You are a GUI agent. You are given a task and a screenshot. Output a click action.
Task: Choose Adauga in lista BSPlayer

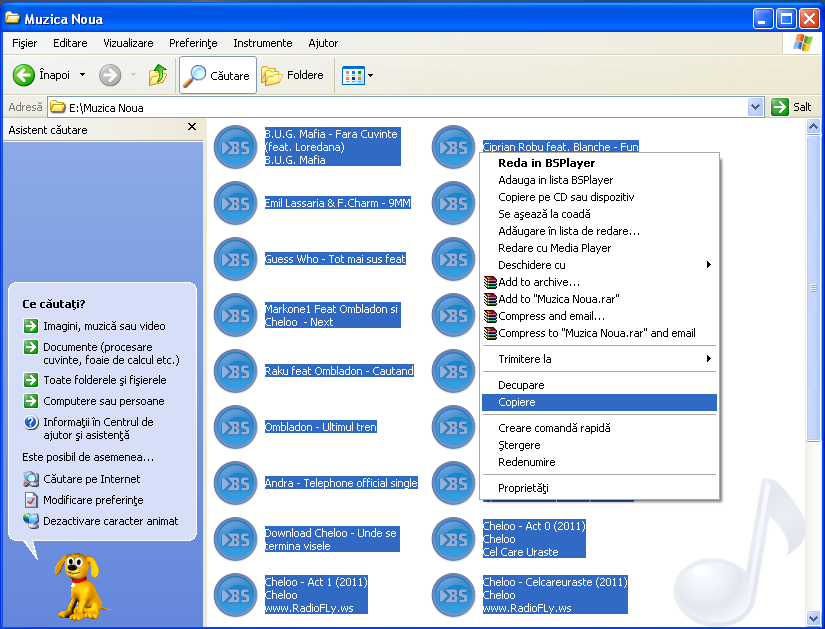coord(599,180)
